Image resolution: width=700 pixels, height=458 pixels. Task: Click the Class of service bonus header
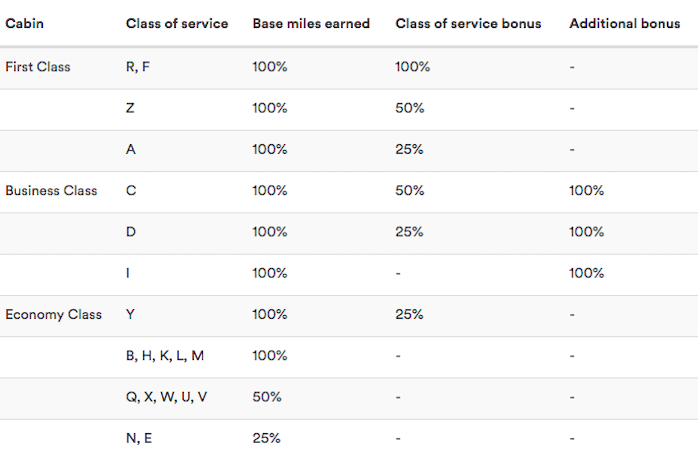(468, 24)
